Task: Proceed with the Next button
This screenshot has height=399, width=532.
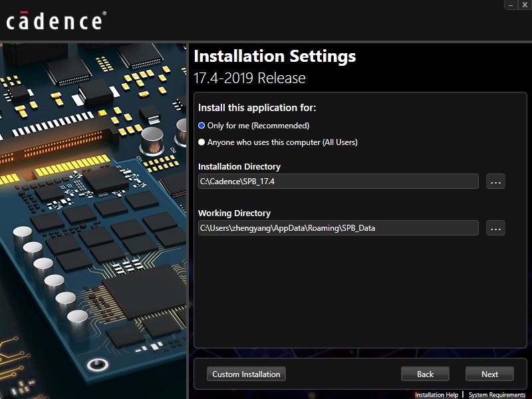Action: 489,374
